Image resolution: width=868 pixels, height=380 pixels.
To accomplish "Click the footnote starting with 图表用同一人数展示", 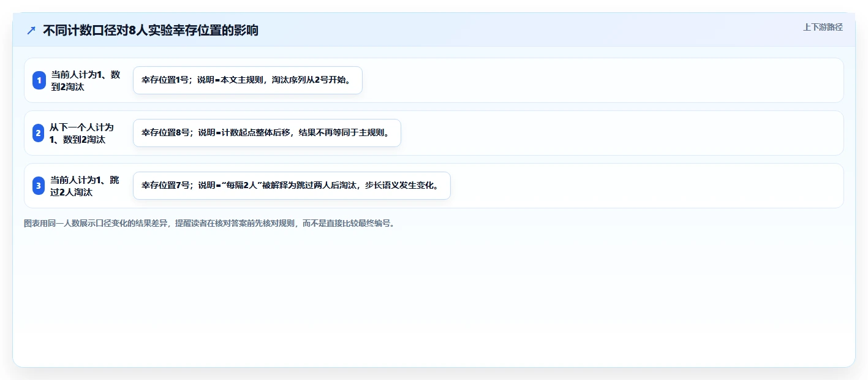I will [x=209, y=223].
